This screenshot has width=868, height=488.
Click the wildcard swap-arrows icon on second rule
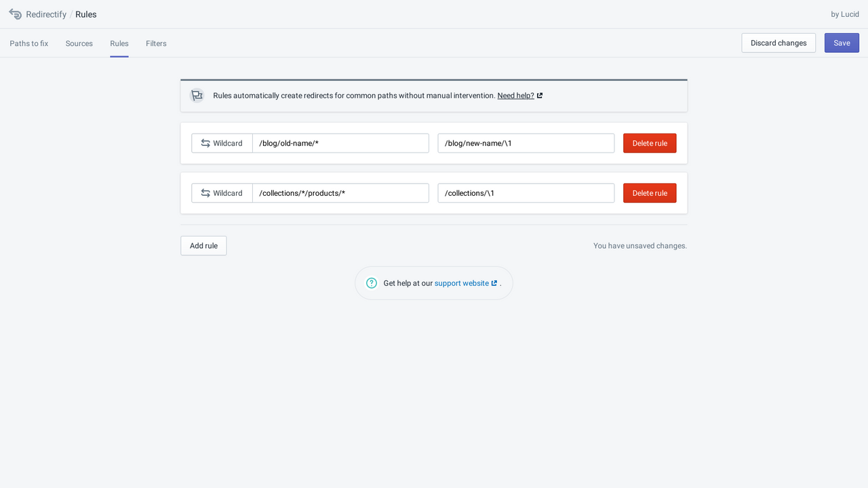[x=204, y=192]
